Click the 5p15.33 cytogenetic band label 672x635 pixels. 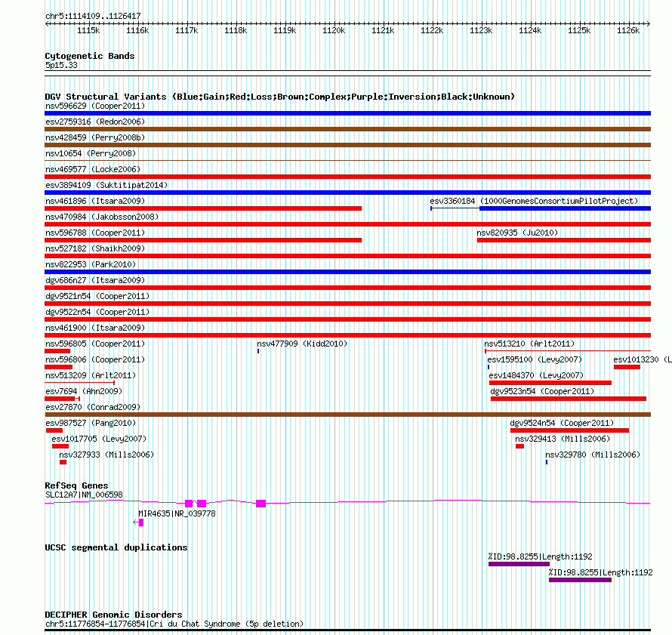61,65
